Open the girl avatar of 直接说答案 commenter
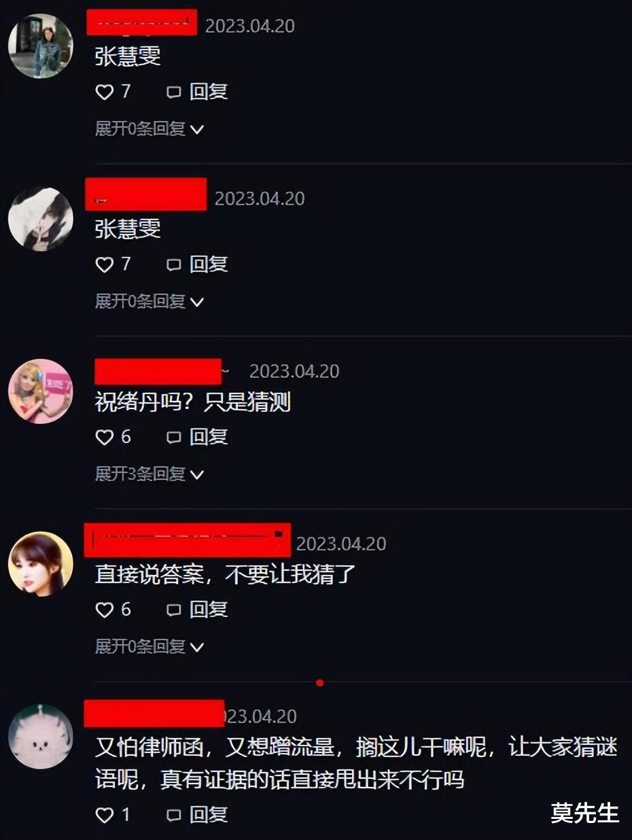This screenshot has height=840, width=632. 40,564
